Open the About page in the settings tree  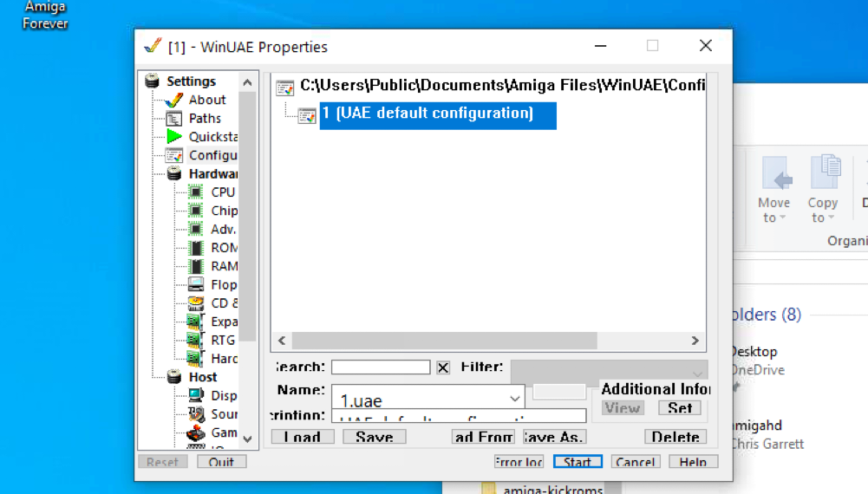(207, 100)
